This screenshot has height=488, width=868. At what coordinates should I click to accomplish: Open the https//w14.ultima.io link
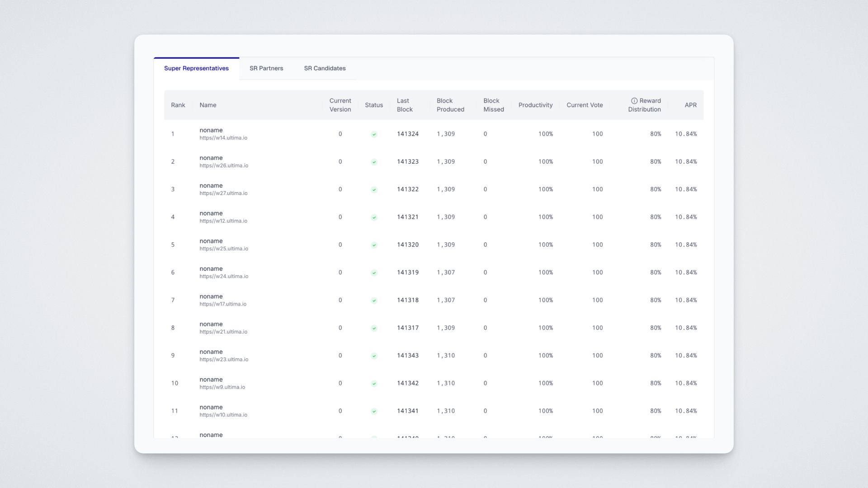point(223,138)
